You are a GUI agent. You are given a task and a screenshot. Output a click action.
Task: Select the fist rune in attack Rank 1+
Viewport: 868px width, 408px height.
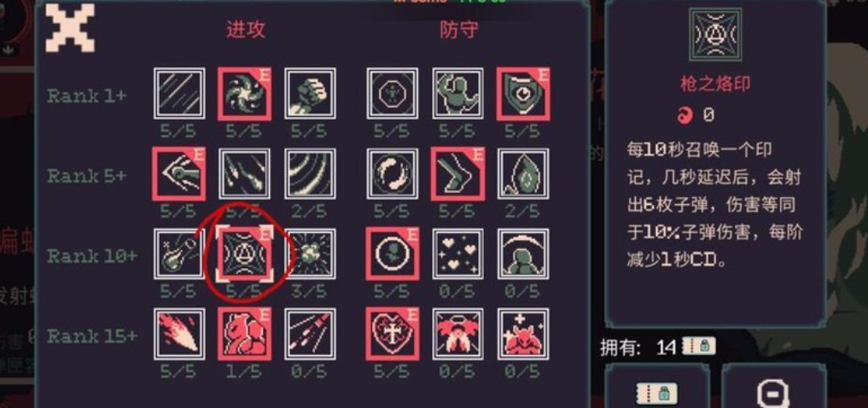(x=310, y=94)
